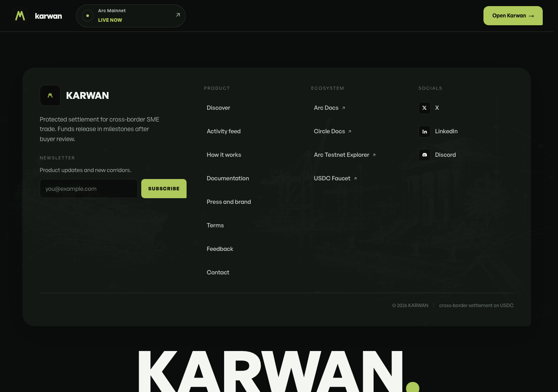This screenshot has width=558, height=392.
Task: Click the newsletter email input field
Action: click(x=89, y=189)
